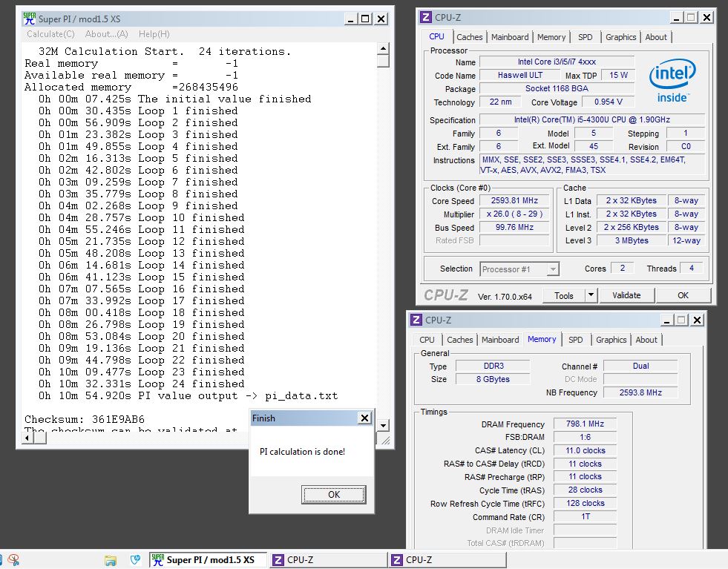Screen dimensions: 728x569
Task: Select the Memory tab in top CPU-Z
Action: point(551,37)
